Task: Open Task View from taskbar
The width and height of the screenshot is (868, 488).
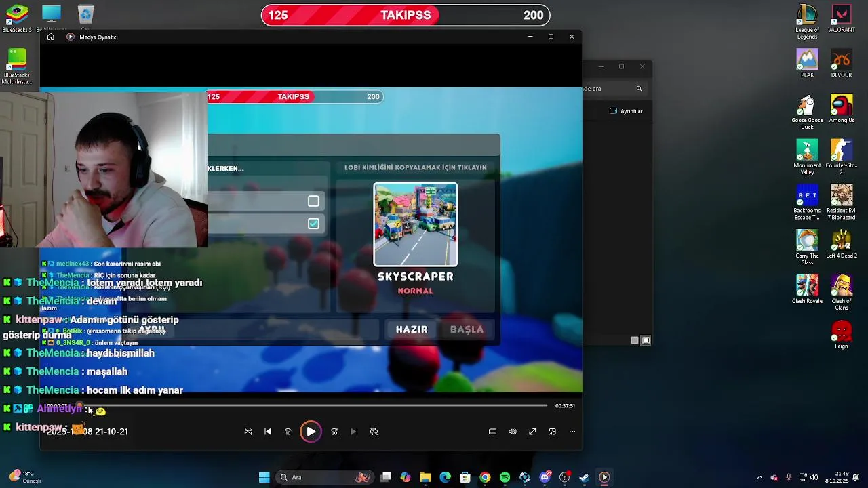Action: (x=386, y=477)
